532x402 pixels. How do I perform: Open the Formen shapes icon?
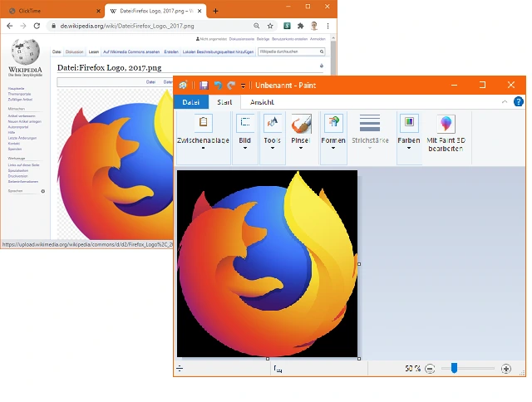333,123
